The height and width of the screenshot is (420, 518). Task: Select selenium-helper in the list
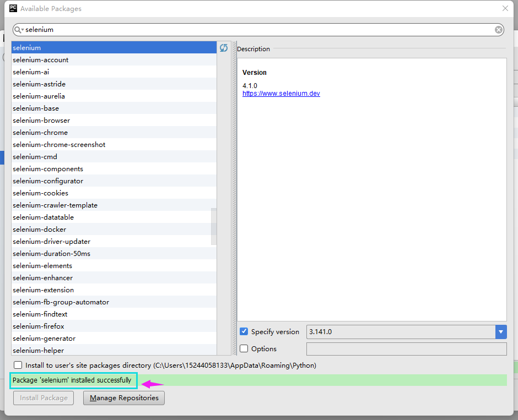click(x=114, y=350)
